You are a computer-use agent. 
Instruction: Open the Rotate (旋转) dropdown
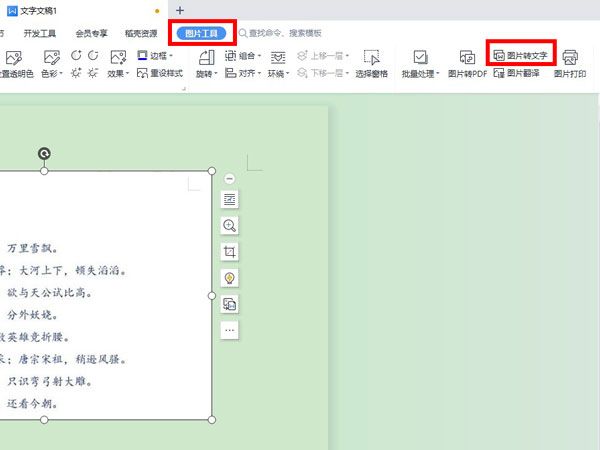tap(206, 64)
